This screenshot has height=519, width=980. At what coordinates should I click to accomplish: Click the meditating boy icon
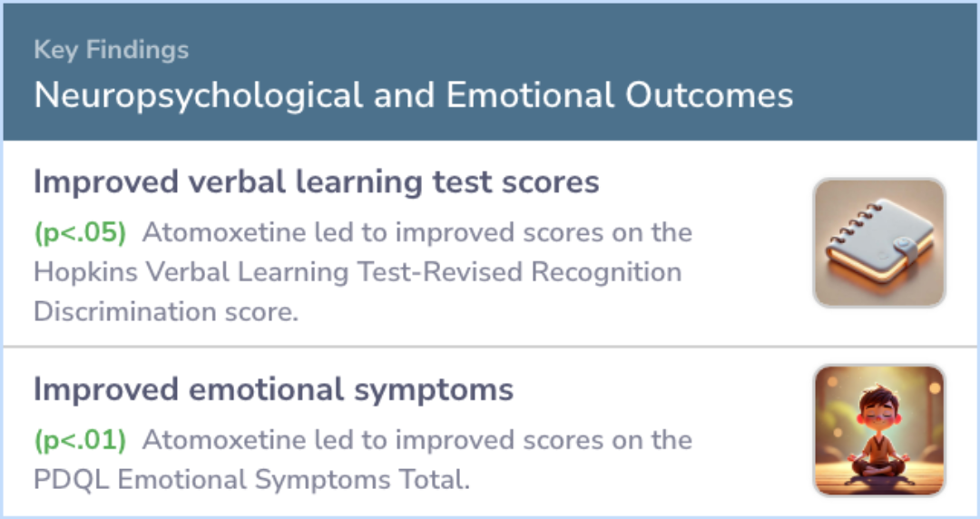[x=879, y=430]
